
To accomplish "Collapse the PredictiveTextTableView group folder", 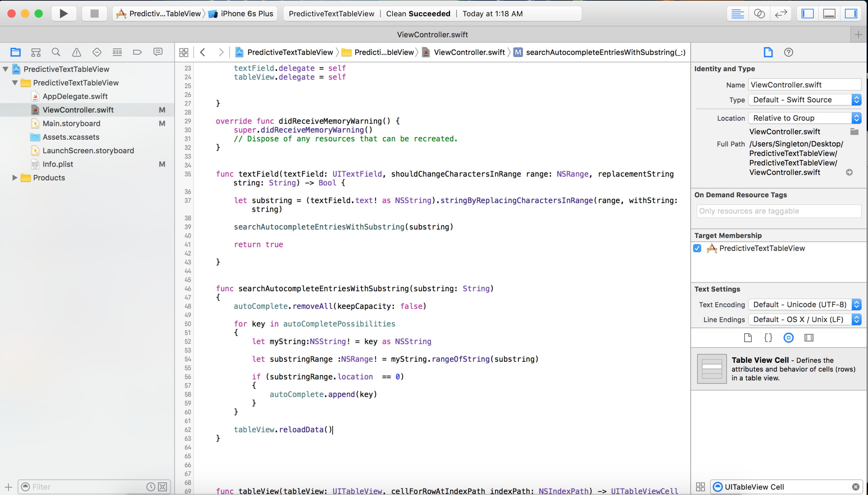I will [x=15, y=83].
